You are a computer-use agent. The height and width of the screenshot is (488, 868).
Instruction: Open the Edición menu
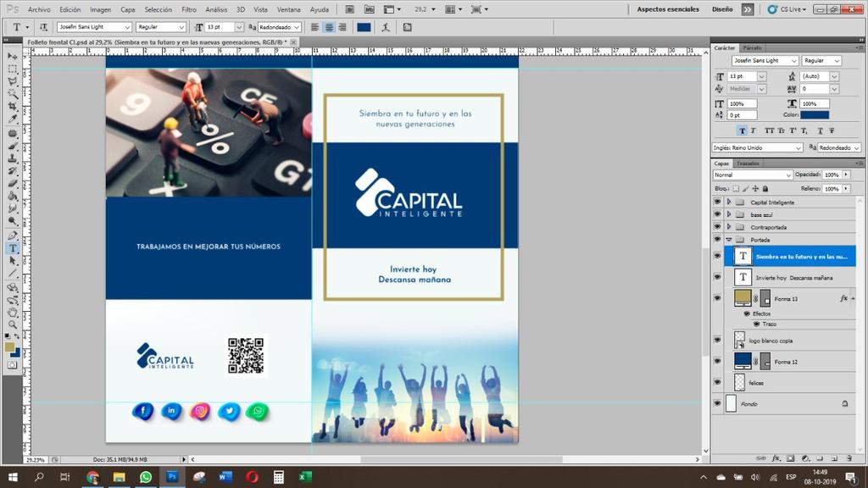point(70,9)
